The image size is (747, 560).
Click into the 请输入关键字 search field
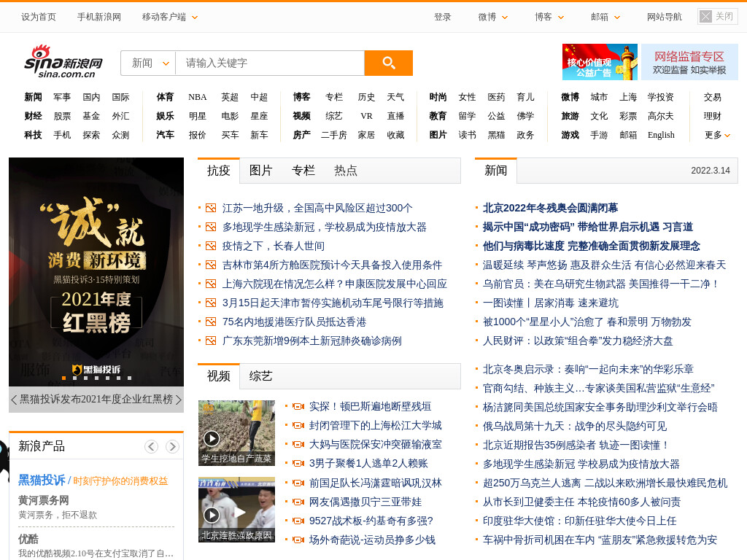pos(270,63)
